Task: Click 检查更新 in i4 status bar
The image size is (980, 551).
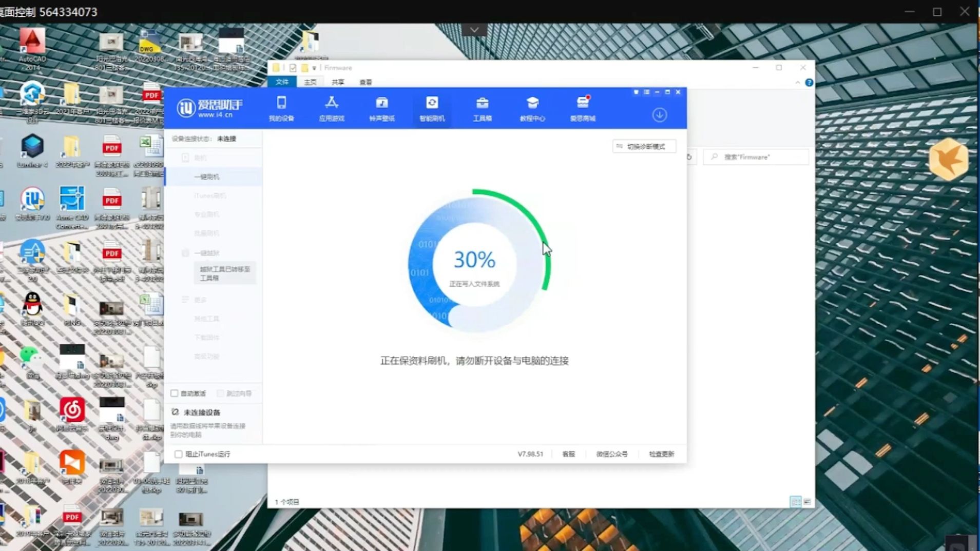Action: [x=661, y=454]
